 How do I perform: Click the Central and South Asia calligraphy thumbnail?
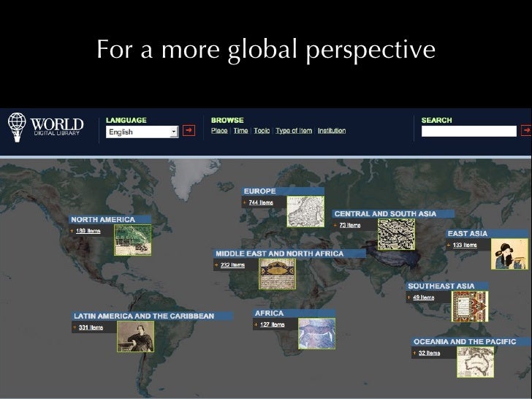tap(396, 235)
